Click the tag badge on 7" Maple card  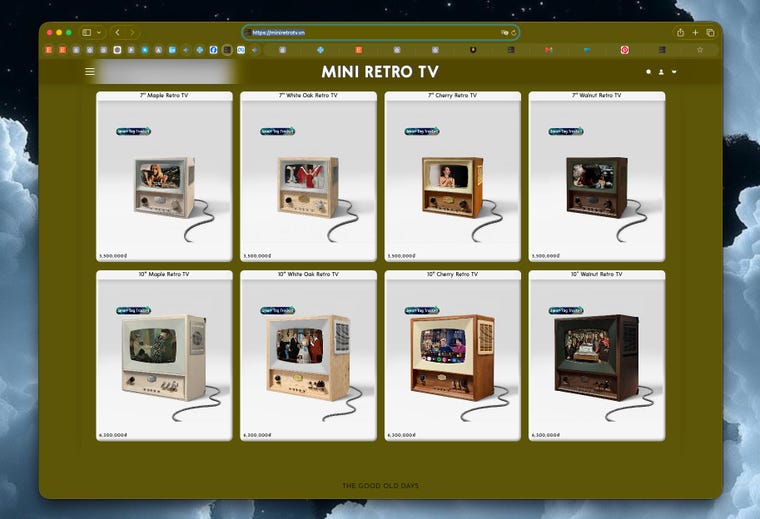133,131
